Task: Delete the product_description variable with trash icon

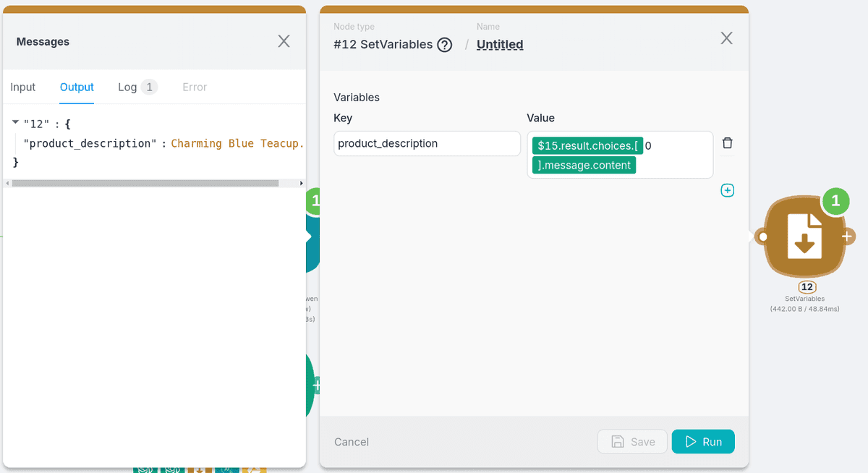Action: [728, 143]
